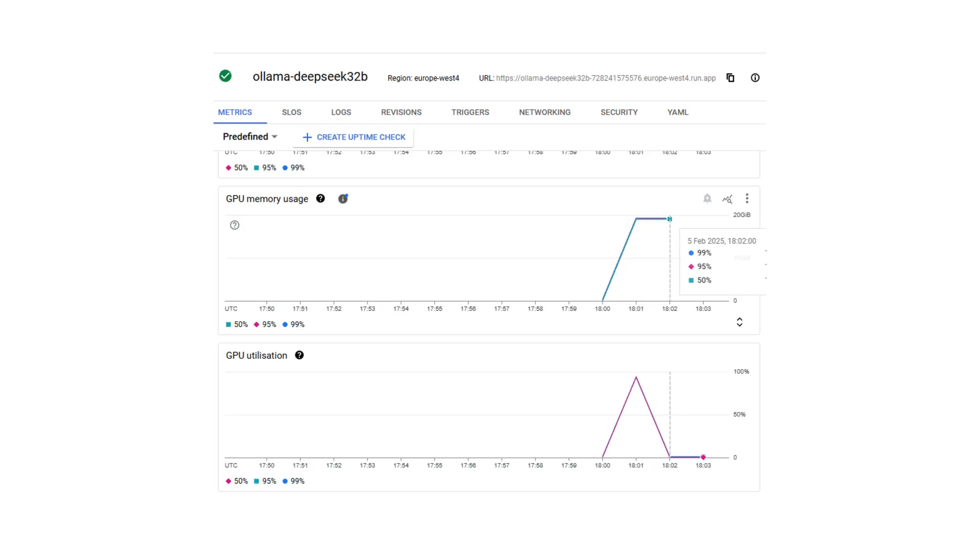Screen dimensions: 980x551
Task: Click help icon beside GPU utilisation
Action: 300,355
